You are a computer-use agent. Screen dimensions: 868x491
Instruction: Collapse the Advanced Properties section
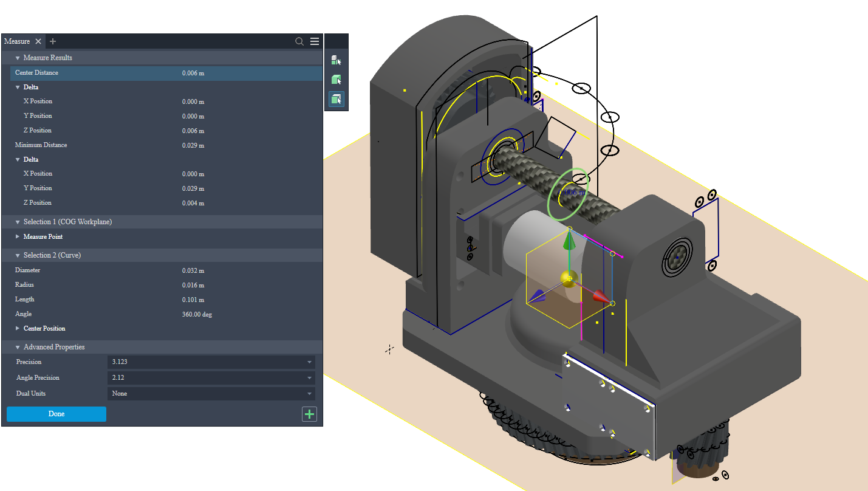tap(18, 348)
